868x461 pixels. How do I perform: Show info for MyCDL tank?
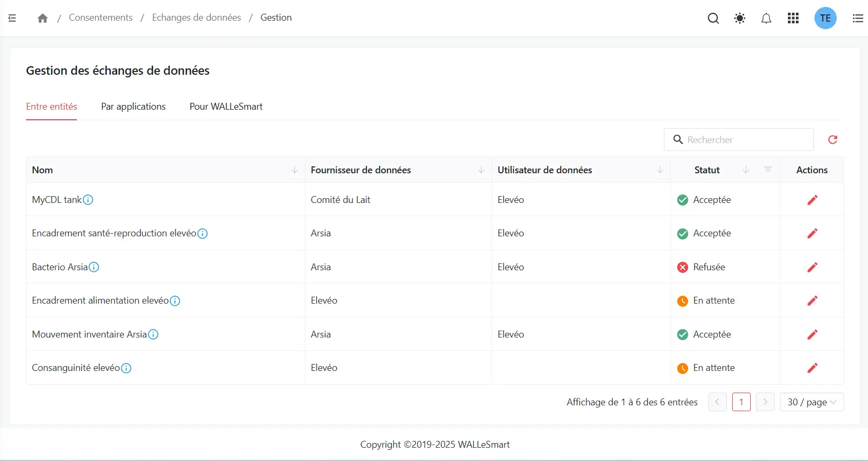pyautogui.click(x=88, y=200)
